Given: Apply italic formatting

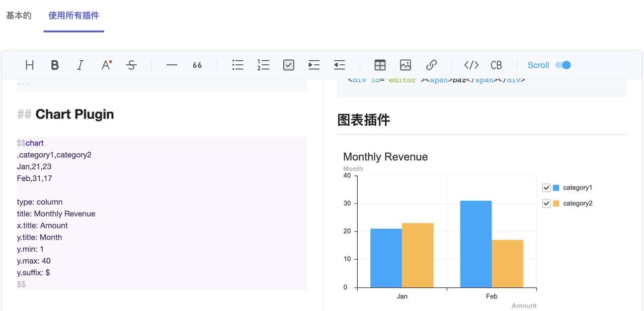Looking at the screenshot, I should point(79,65).
